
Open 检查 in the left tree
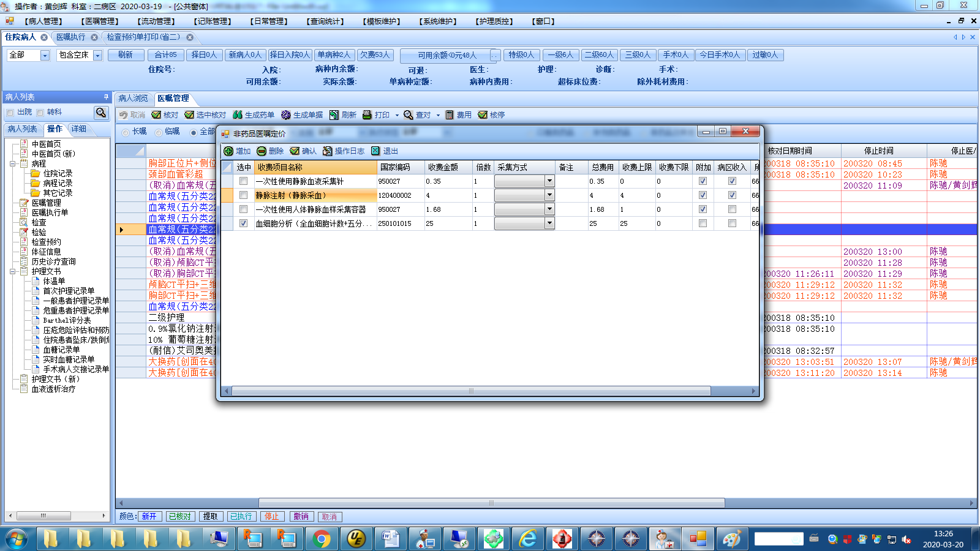(39, 222)
